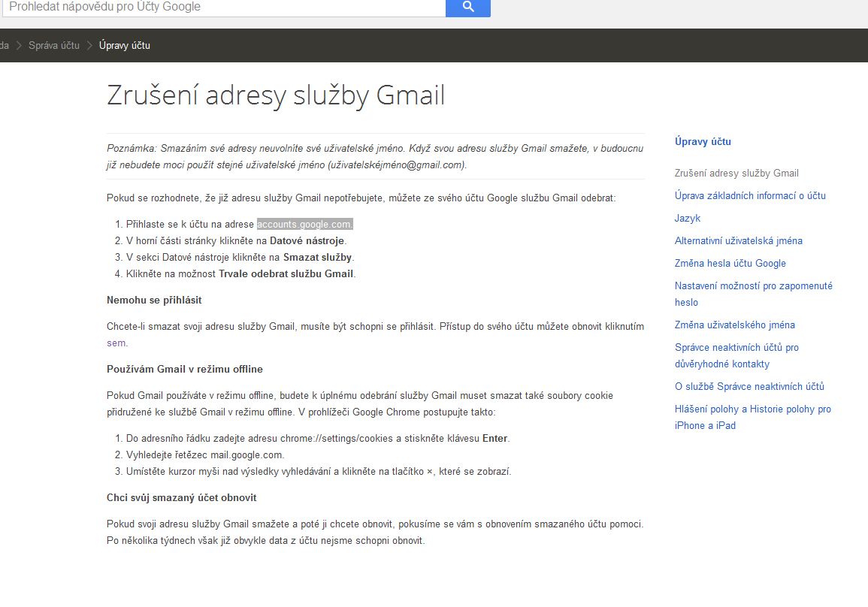The height and width of the screenshot is (607, 868).
Task: Open the Správa účtu breadcrumb
Action: (53, 45)
